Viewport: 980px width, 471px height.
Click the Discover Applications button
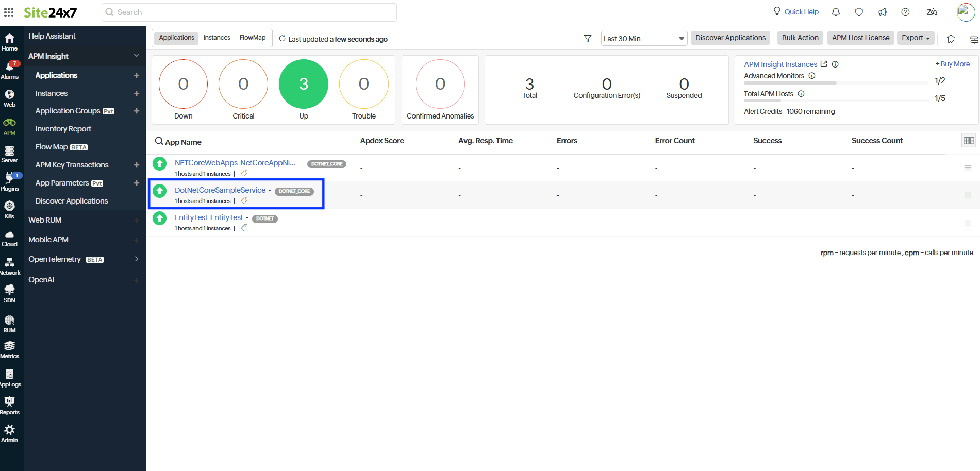click(x=730, y=38)
